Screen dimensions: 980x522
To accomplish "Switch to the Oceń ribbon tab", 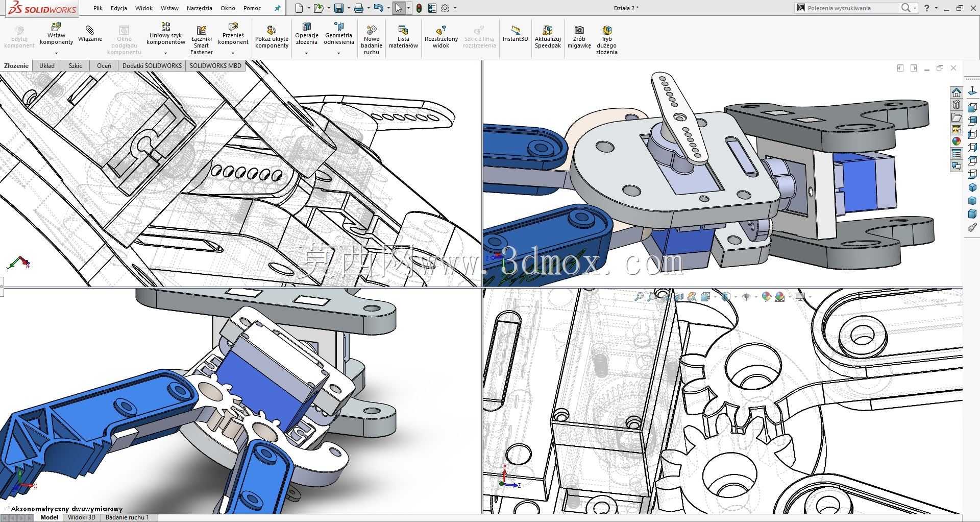I will coord(104,66).
